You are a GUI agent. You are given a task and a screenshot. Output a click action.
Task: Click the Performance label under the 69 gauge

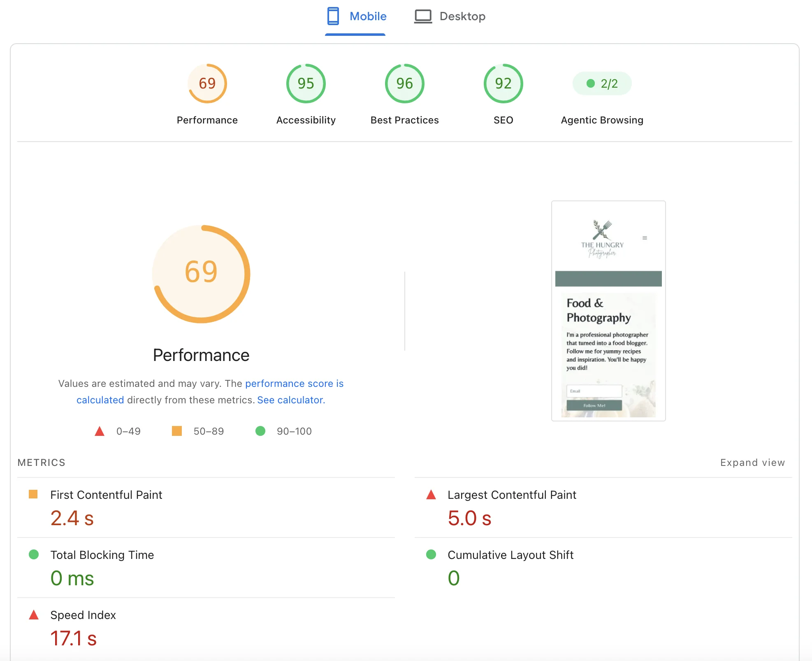(x=207, y=120)
